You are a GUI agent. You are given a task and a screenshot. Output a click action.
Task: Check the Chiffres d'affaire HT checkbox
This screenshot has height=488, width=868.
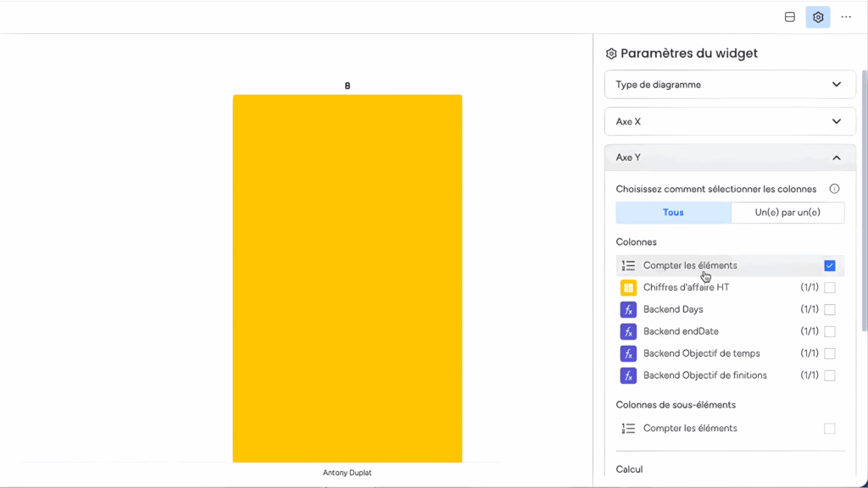click(829, 288)
